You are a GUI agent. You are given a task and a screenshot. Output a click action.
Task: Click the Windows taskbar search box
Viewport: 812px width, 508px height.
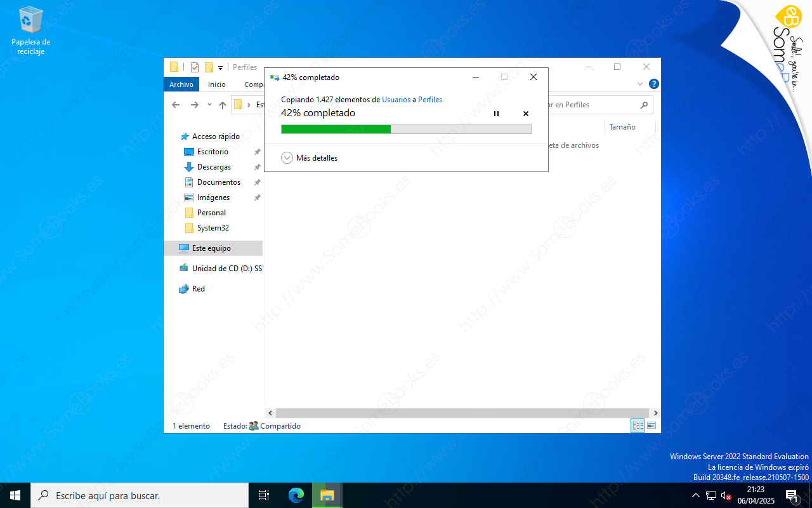(x=140, y=495)
